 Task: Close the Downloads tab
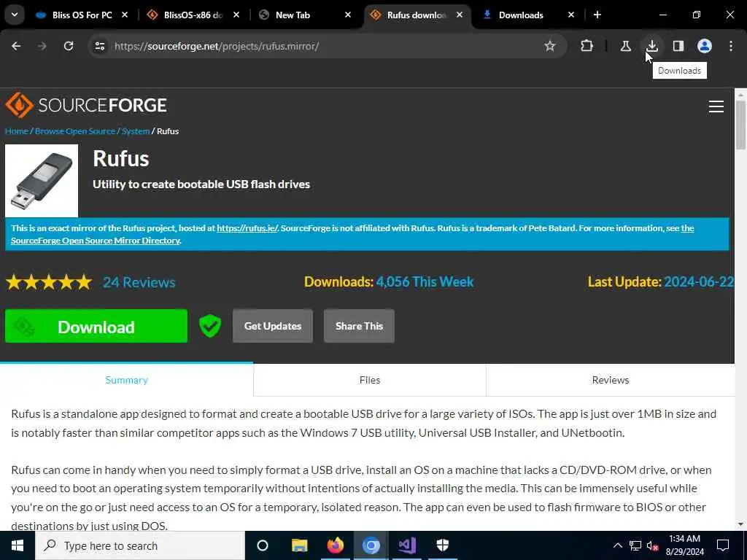(x=570, y=15)
